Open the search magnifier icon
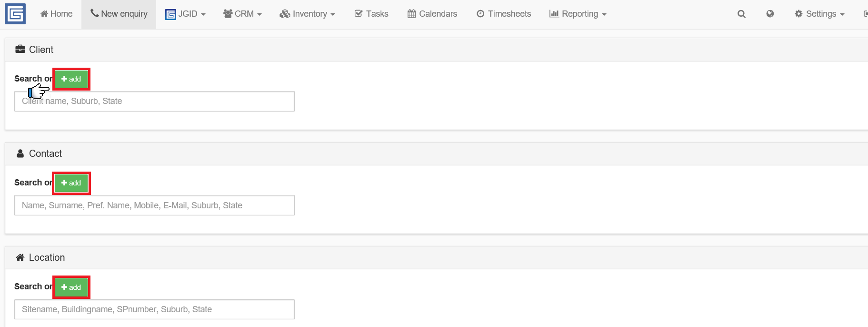Viewport: 868px width, 327px height. pos(741,14)
